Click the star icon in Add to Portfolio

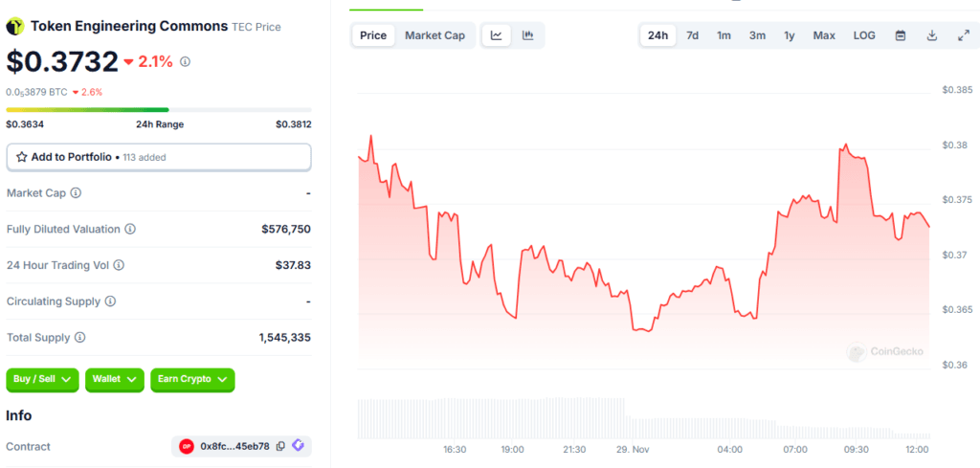(x=21, y=158)
